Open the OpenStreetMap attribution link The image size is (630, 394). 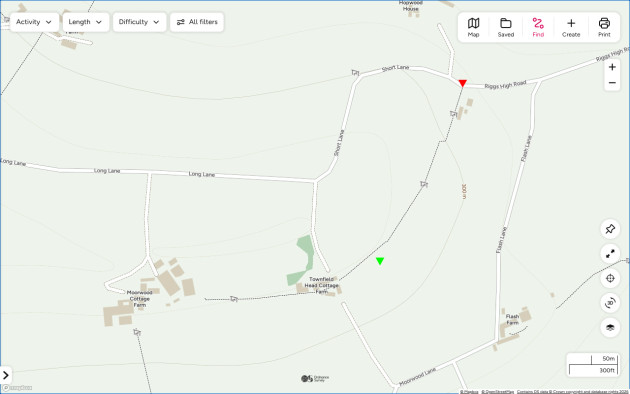tap(497, 392)
